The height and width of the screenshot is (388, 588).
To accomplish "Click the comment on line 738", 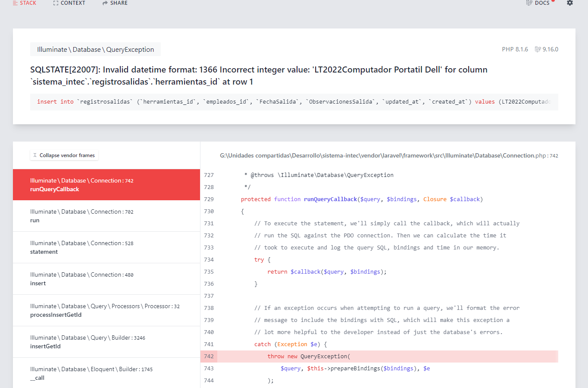I will coord(387,308).
